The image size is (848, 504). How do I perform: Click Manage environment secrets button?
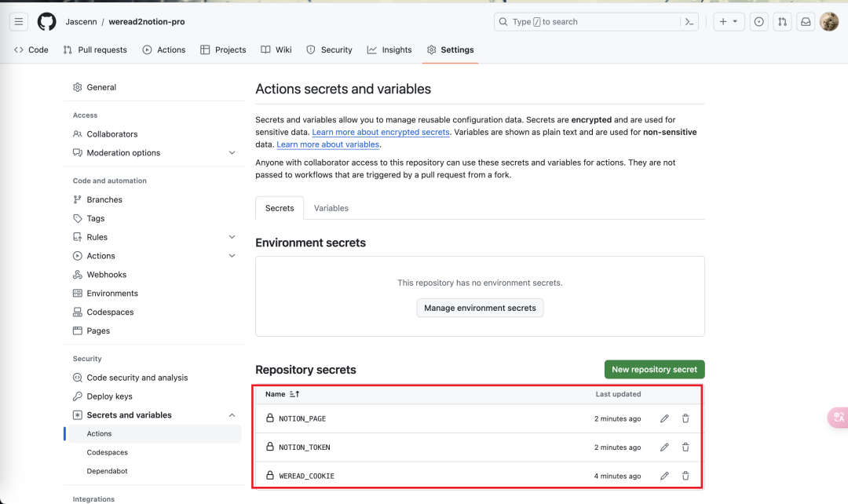pos(480,308)
